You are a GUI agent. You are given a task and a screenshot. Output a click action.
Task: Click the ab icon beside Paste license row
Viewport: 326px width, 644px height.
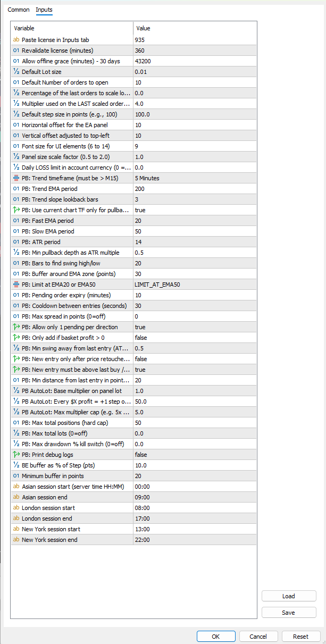pyautogui.click(x=16, y=40)
